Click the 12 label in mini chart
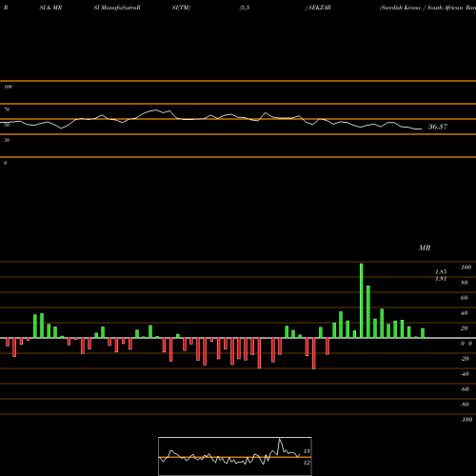Viewport: 476px width, 476px height. (307, 463)
